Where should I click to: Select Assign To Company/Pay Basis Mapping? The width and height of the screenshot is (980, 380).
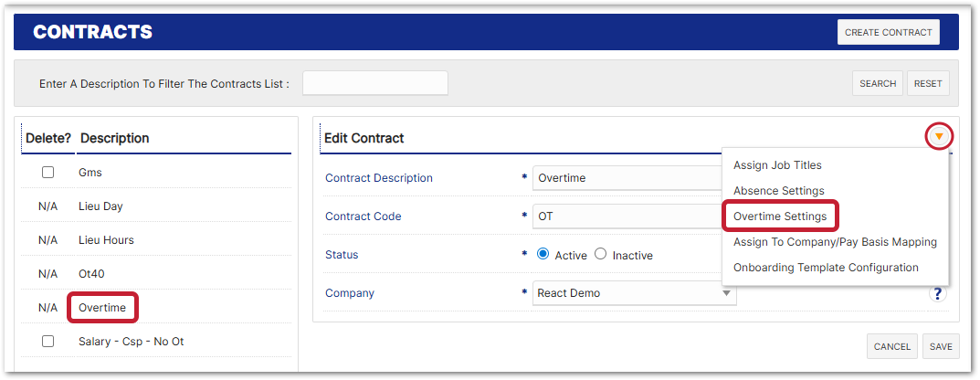835,242
